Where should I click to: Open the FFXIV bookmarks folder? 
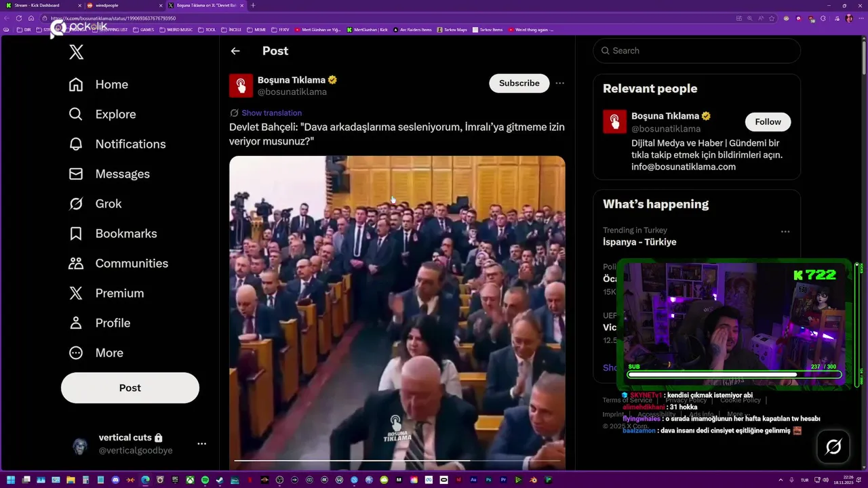click(x=280, y=30)
